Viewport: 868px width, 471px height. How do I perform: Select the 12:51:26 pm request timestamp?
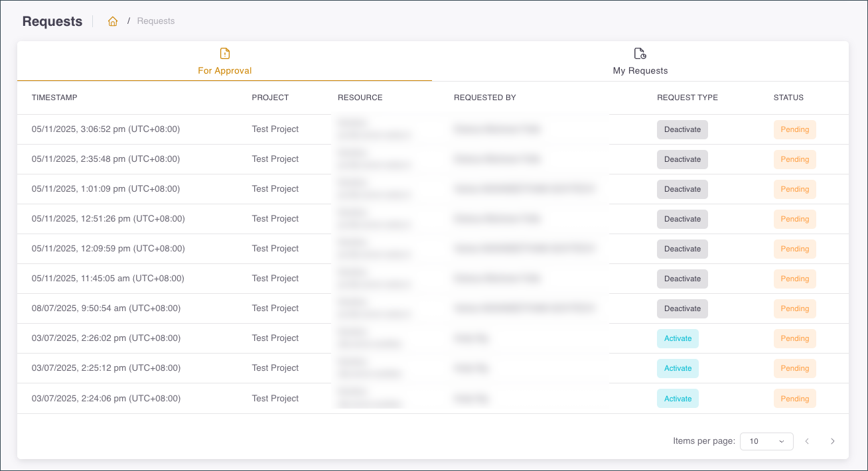pyautogui.click(x=108, y=219)
